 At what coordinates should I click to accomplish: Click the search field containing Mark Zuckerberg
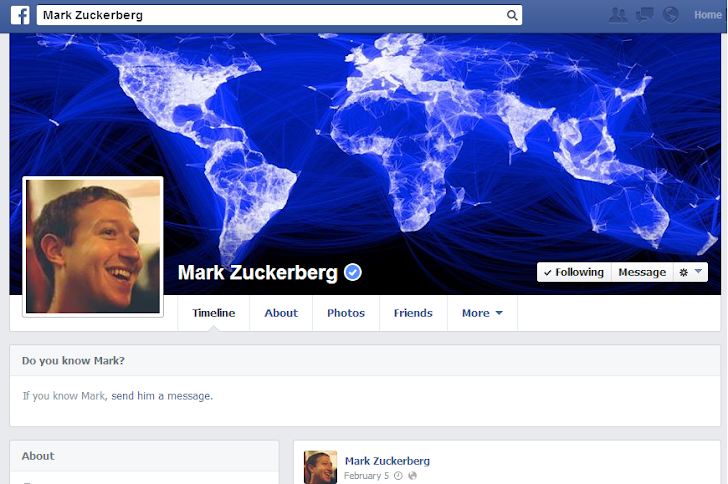pyautogui.click(x=280, y=15)
